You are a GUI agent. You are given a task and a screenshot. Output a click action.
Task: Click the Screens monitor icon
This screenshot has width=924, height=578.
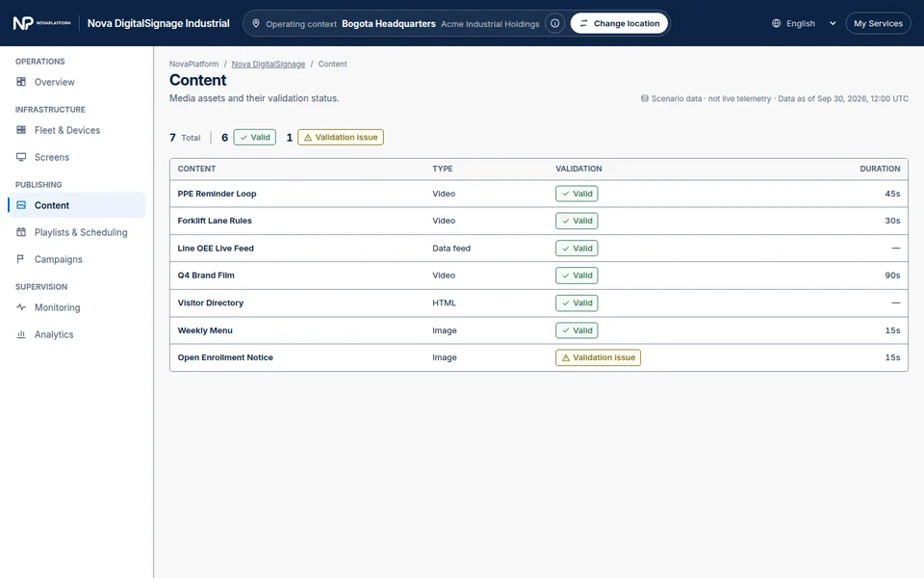click(x=21, y=157)
